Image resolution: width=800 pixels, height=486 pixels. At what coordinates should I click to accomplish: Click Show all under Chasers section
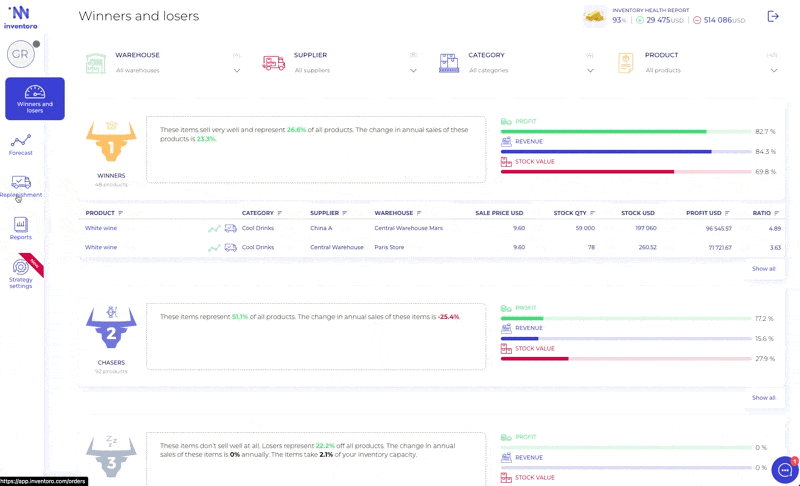tap(763, 398)
